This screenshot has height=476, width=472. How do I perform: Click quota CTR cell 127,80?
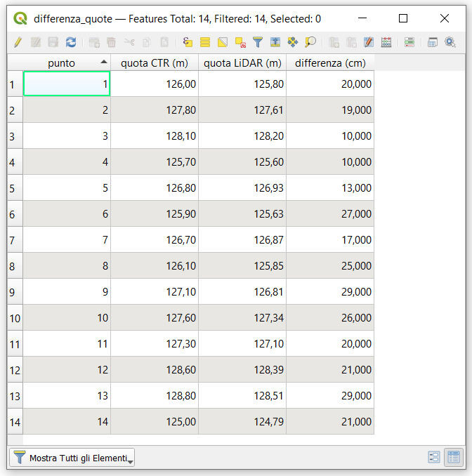point(155,110)
